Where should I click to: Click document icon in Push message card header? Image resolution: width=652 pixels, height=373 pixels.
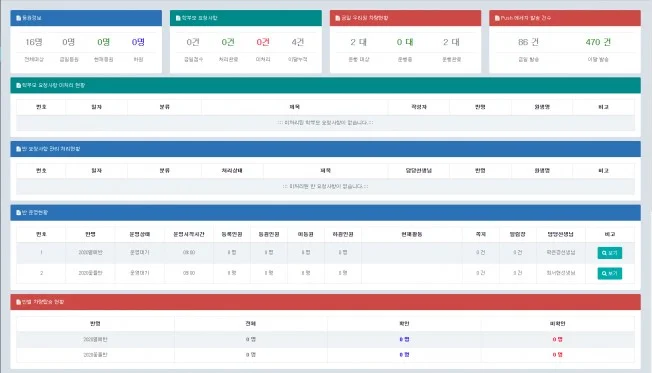497,18
